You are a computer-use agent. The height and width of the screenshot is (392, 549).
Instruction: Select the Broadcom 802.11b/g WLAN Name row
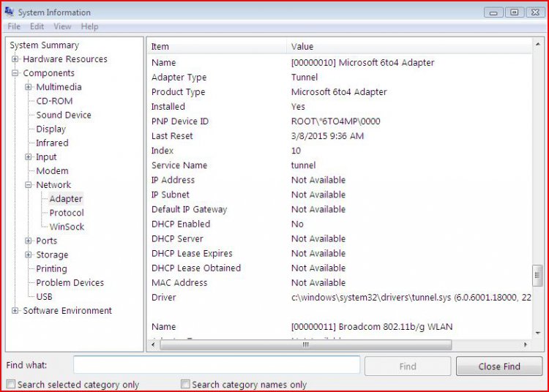pyautogui.click(x=339, y=327)
